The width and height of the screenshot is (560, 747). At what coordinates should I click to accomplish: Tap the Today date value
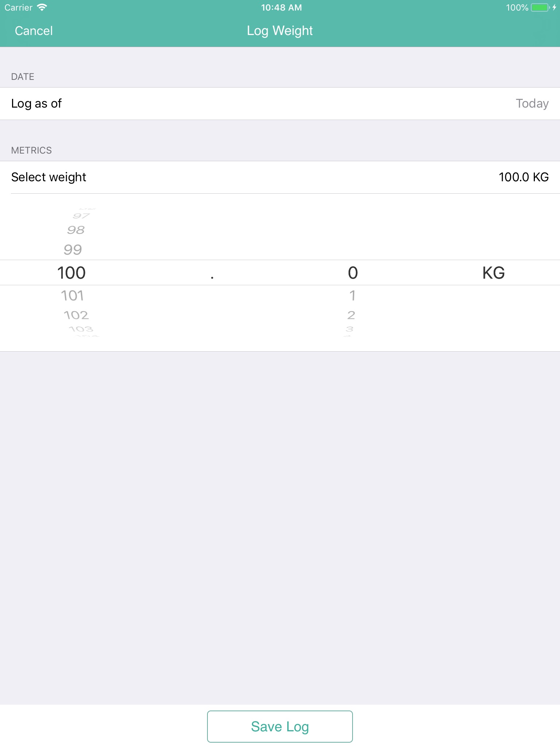pos(532,104)
